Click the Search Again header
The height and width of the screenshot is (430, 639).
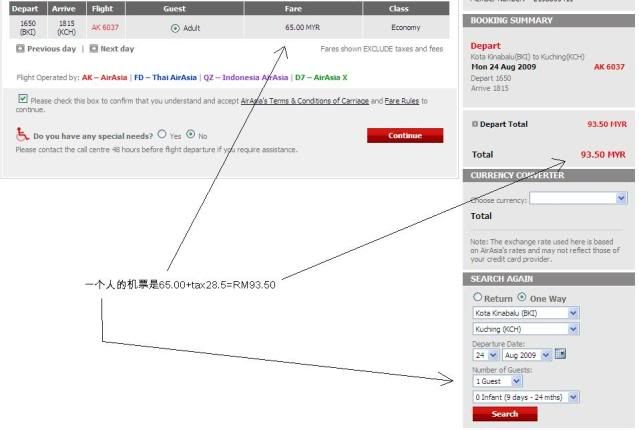(x=549, y=279)
